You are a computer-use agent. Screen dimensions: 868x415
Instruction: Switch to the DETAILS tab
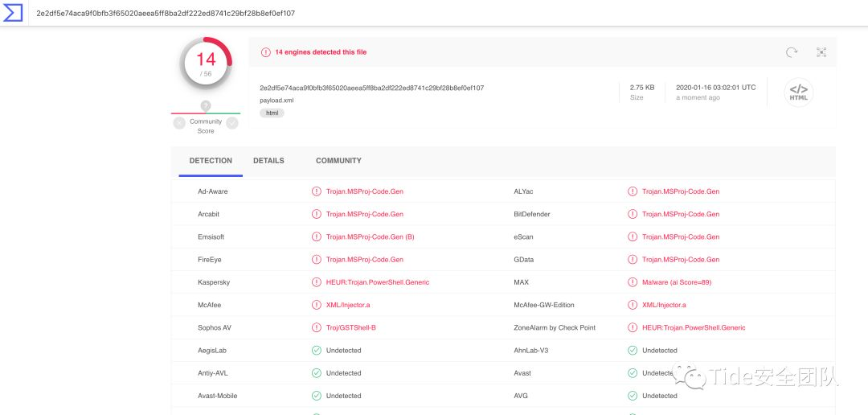[x=268, y=161]
